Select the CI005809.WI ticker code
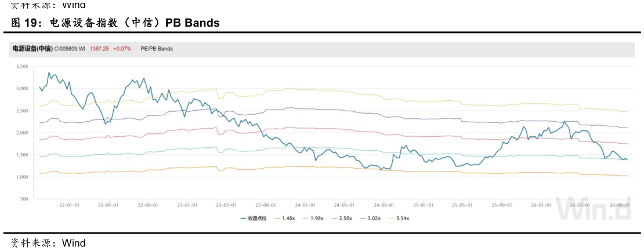 coord(70,49)
